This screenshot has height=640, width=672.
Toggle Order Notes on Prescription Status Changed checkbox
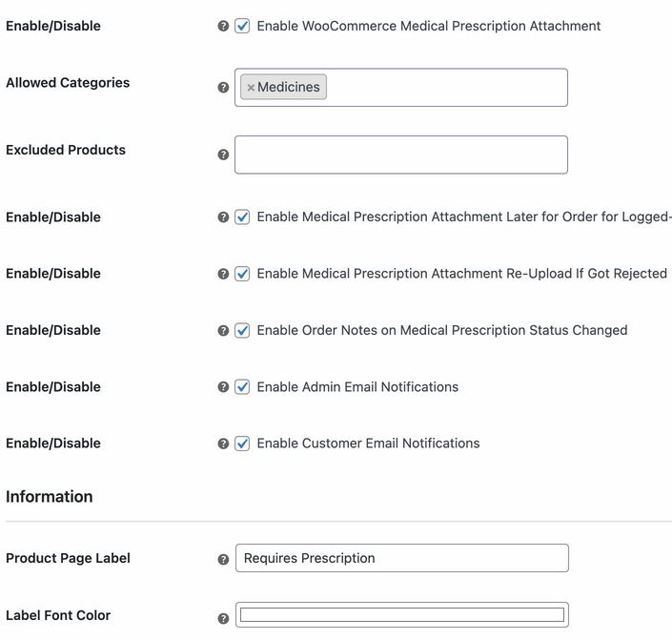[242, 331]
